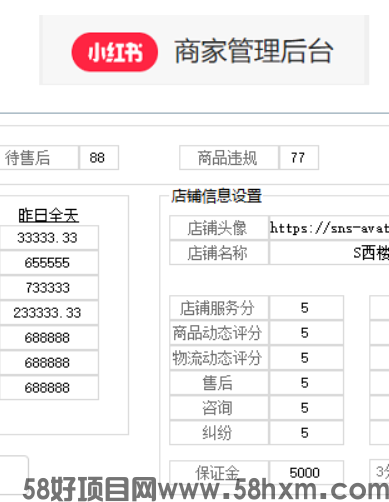Edit the 店铺头像 URL field
389x502 pixels.
329,228
